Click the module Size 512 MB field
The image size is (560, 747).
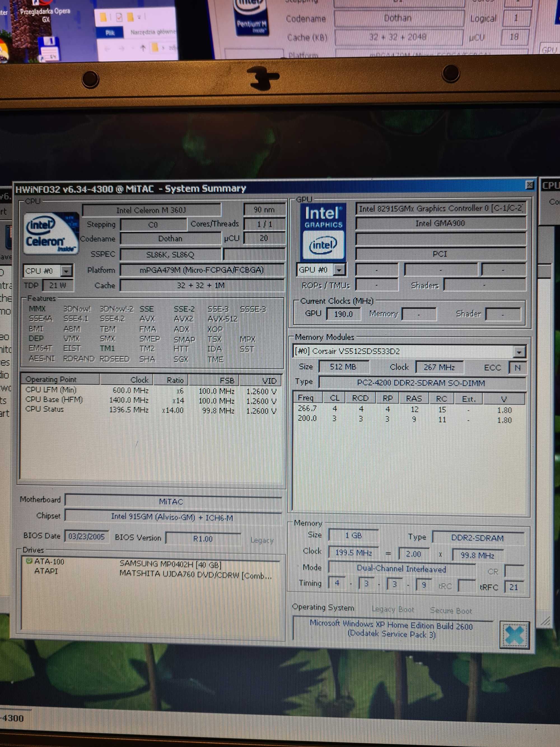(343, 367)
